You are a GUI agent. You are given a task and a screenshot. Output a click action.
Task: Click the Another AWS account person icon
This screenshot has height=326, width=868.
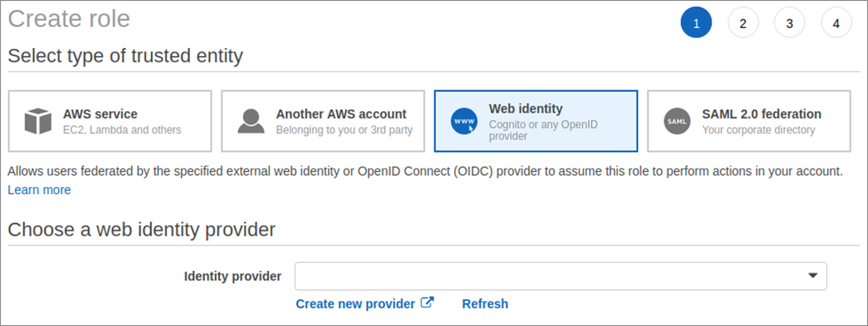pyautogui.click(x=251, y=121)
